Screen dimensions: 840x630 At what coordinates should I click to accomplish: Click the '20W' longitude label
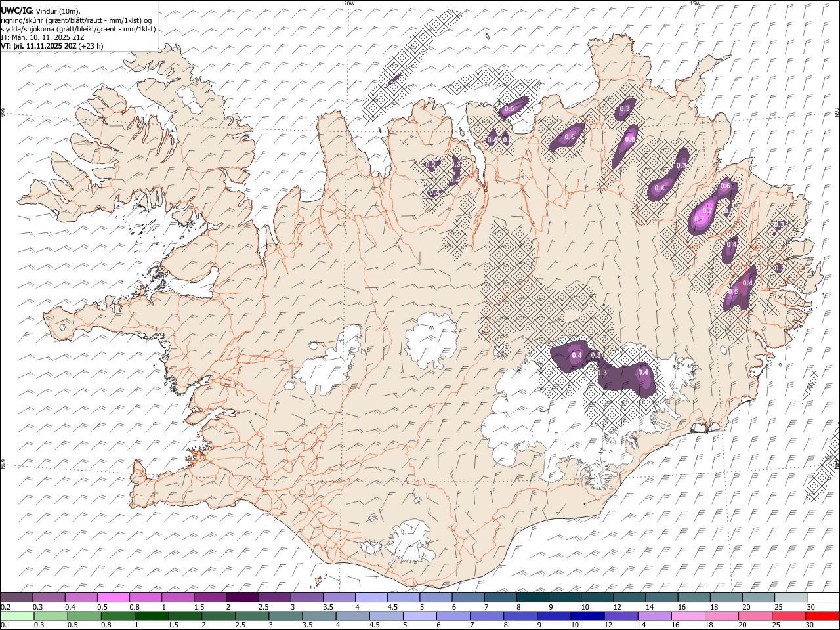click(349, 3)
